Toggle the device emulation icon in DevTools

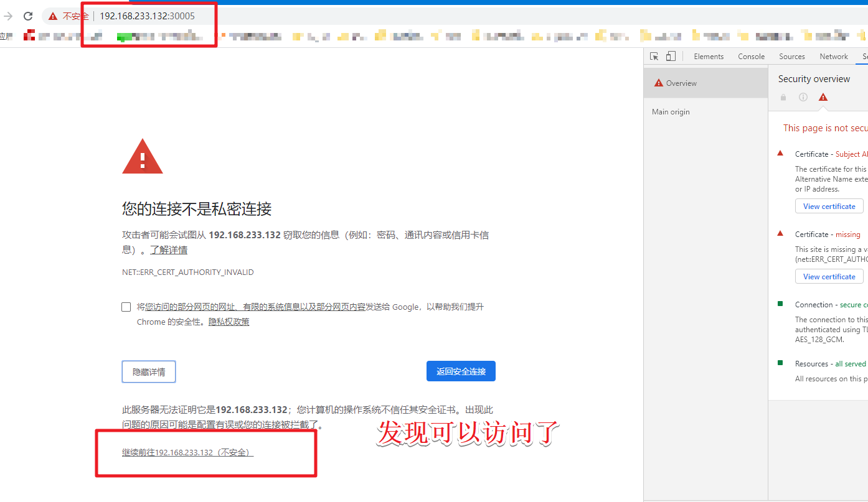click(x=671, y=56)
